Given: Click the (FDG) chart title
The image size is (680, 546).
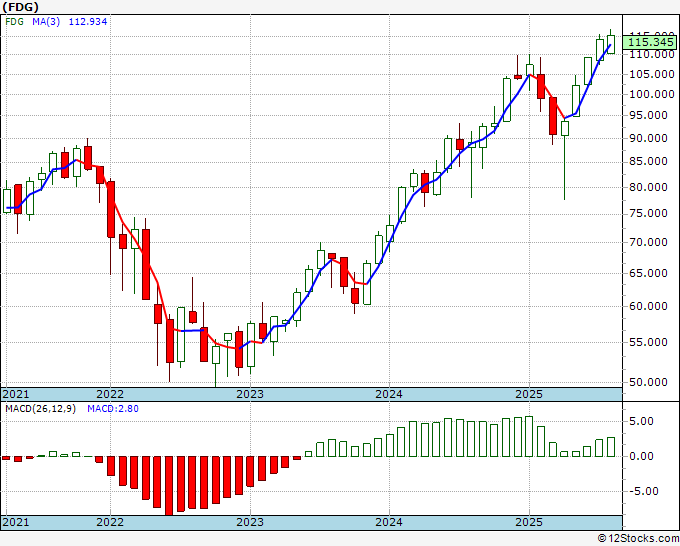Looking at the screenshot, I should (x=21, y=7).
